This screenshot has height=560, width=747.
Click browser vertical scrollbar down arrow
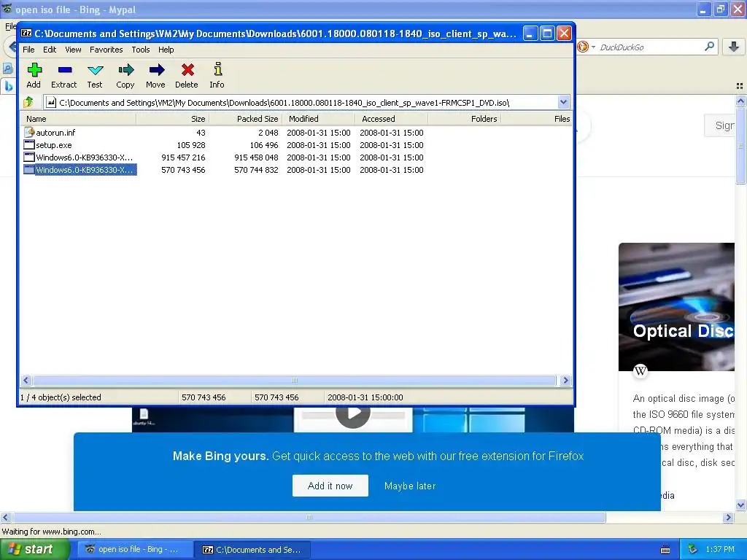[740, 505]
